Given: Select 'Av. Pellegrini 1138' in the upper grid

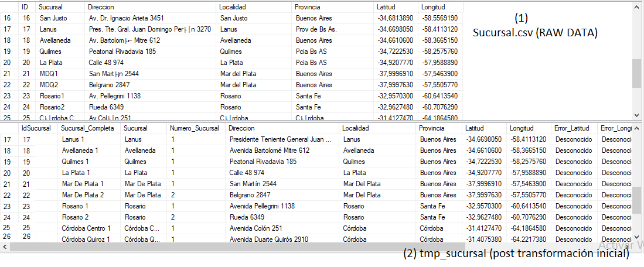Looking at the screenshot, I should click(x=151, y=96).
